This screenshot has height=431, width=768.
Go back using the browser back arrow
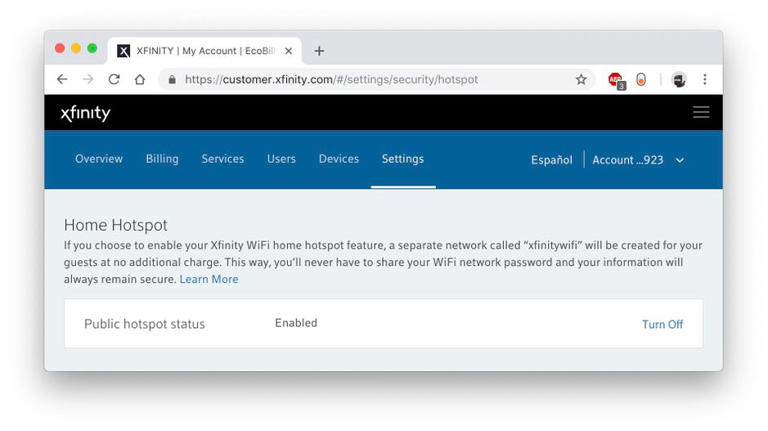click(x=62, y=79)
